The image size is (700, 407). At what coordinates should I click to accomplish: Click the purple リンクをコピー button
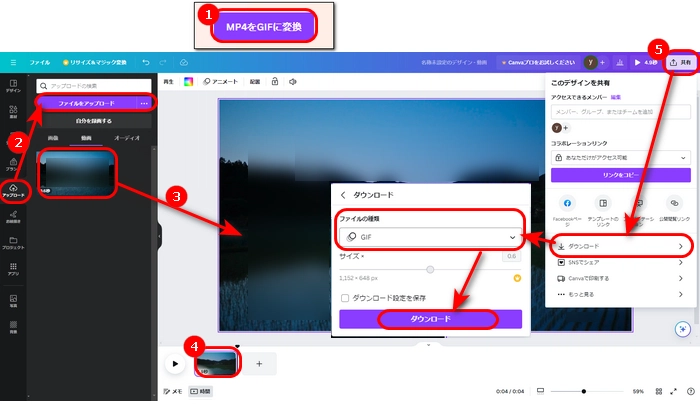coord(620,175)
